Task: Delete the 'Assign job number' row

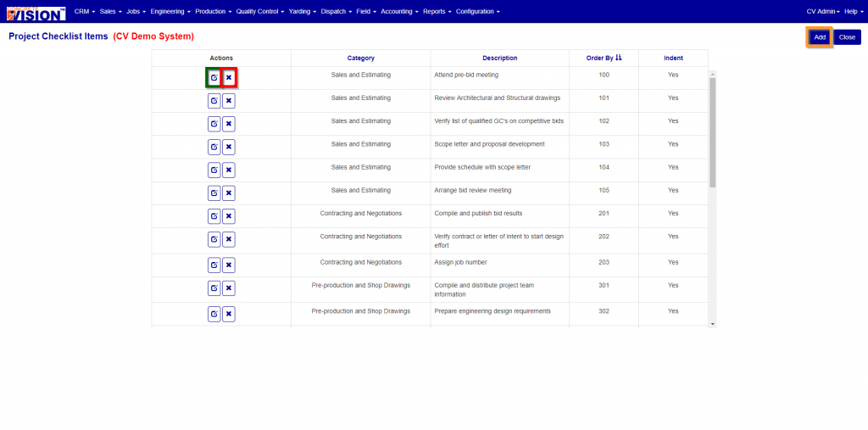Action: click(x=229, y=265)
